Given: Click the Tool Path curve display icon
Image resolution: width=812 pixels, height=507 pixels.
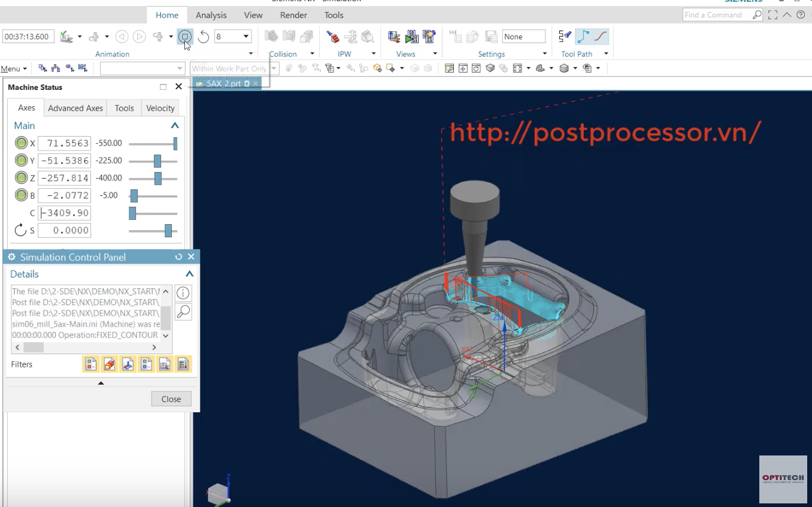Looking at the screenshot, I should [601, 37].
